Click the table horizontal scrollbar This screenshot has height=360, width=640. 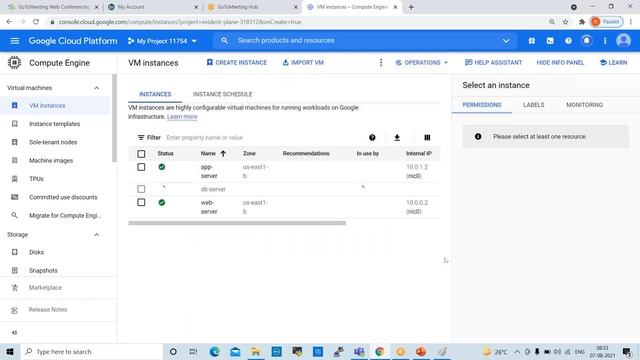tap(237, 223)
